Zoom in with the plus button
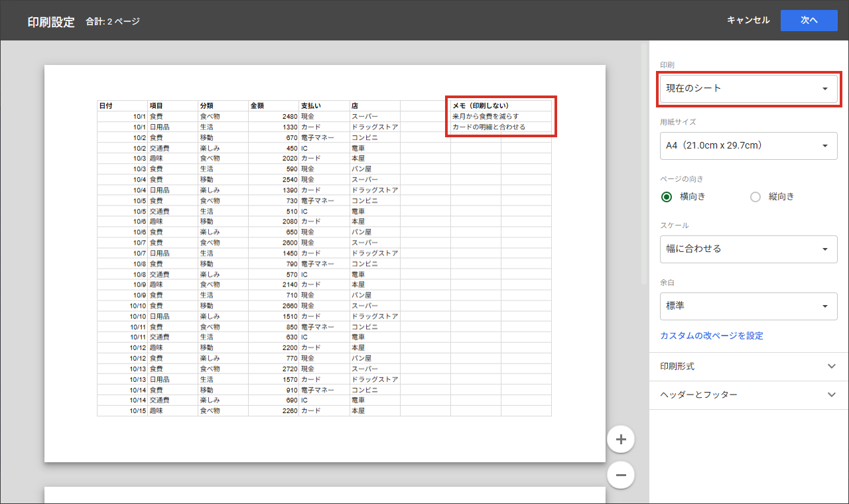Viewport: 849px width, 504px height. [621, 439]
